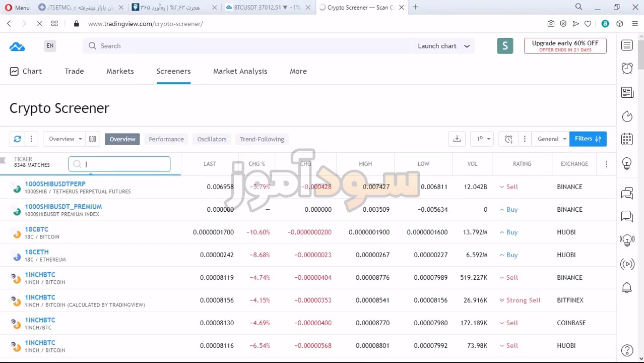The width and height of the screenshot is (644, 363).
Task: Sort by HIGH column header
Action: click(365, 164)
